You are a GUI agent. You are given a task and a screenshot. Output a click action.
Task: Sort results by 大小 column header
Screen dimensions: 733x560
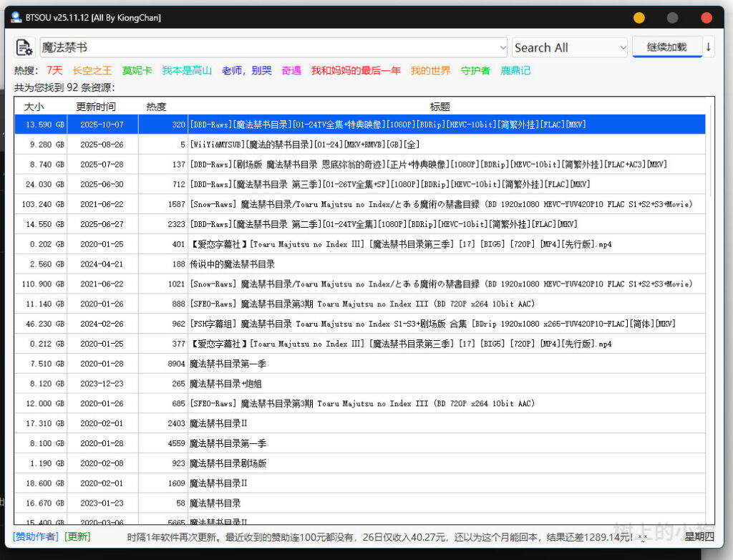[34, 107]
